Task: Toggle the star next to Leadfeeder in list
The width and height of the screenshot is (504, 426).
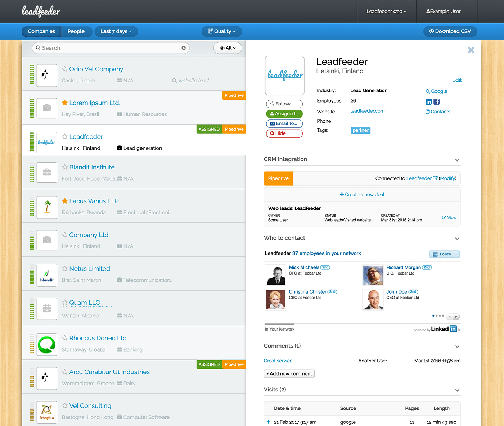Action: pos(65,136)
